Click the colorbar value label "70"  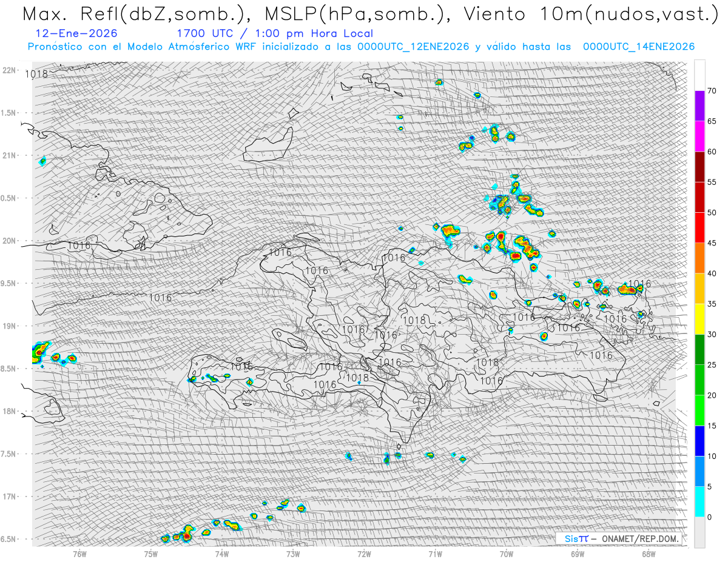click(712, 91)
